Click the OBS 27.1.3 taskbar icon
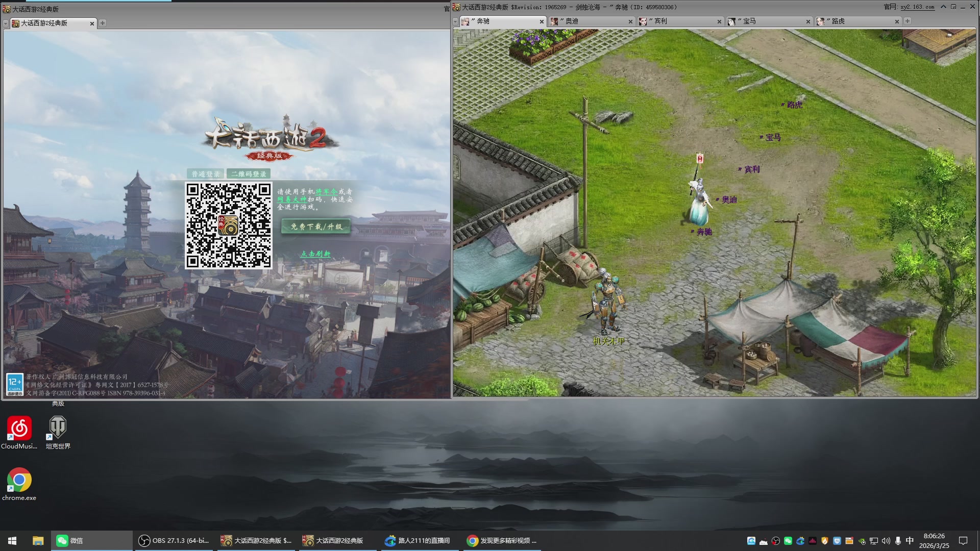This screenshot has width=980, height=551. click(x=174, y=541)
